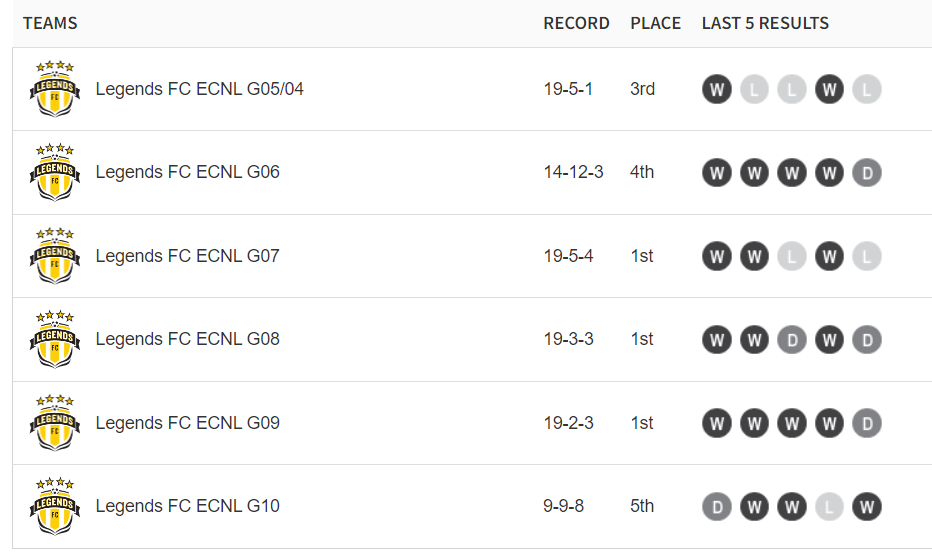Click the first result badge for G05/04
The height and width of the screenshot is (556, 932).
[716, 89]
